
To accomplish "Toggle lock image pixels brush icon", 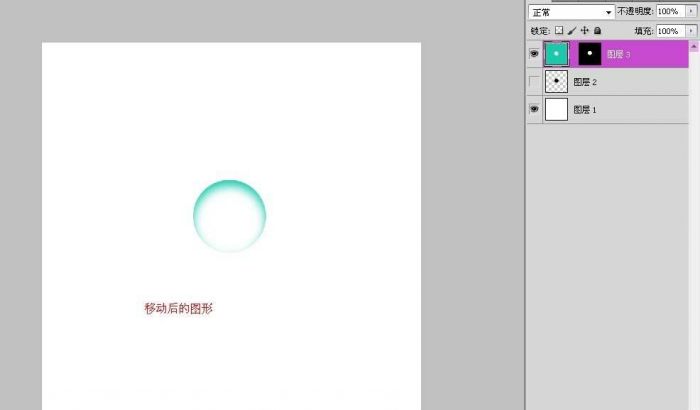I will tap(572, 30).
